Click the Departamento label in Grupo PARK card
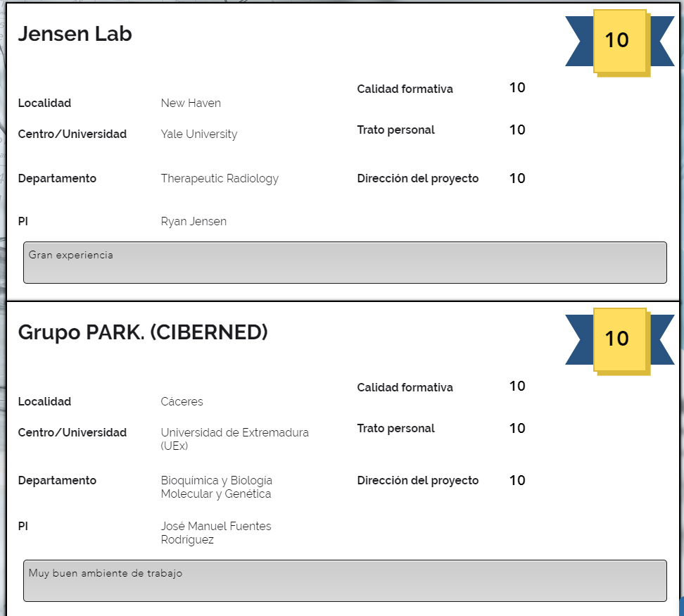The width and height of the screenshot is (684, 616). (x=57, y=481)
